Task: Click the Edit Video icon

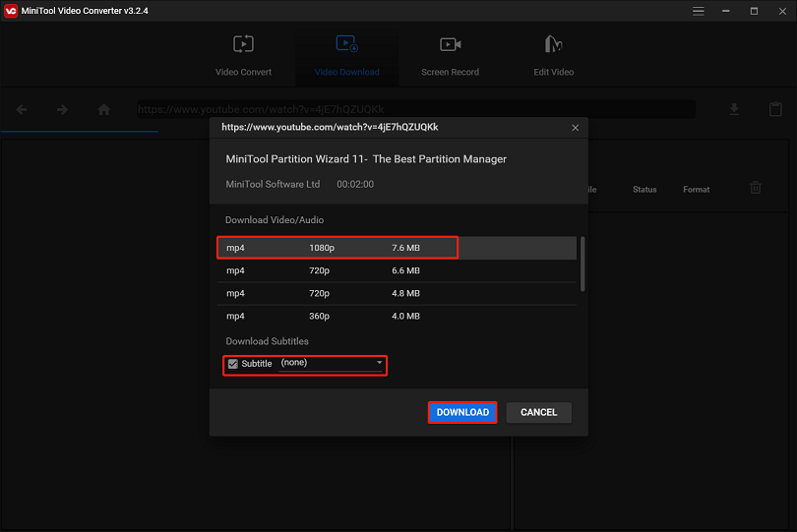Action: pos(553,44)
